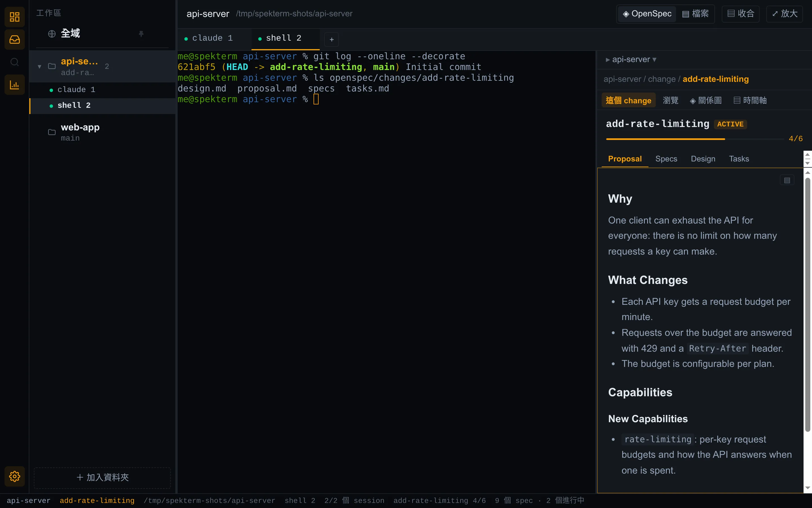Viewport: 812px width, 508px height.
Task: Click proposal.md in terminal output
Action: (267, 89)
